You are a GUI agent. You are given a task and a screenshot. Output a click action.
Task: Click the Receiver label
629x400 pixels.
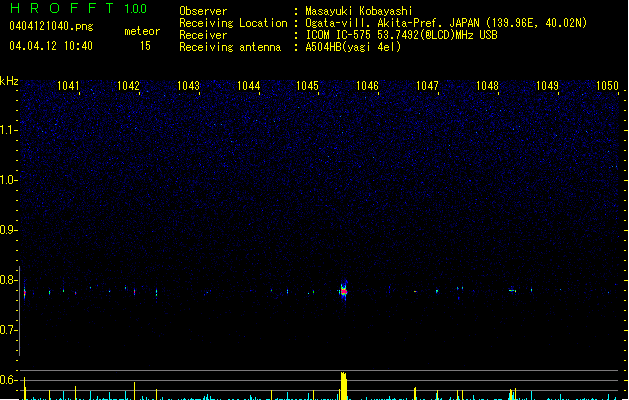pos(203,35)
